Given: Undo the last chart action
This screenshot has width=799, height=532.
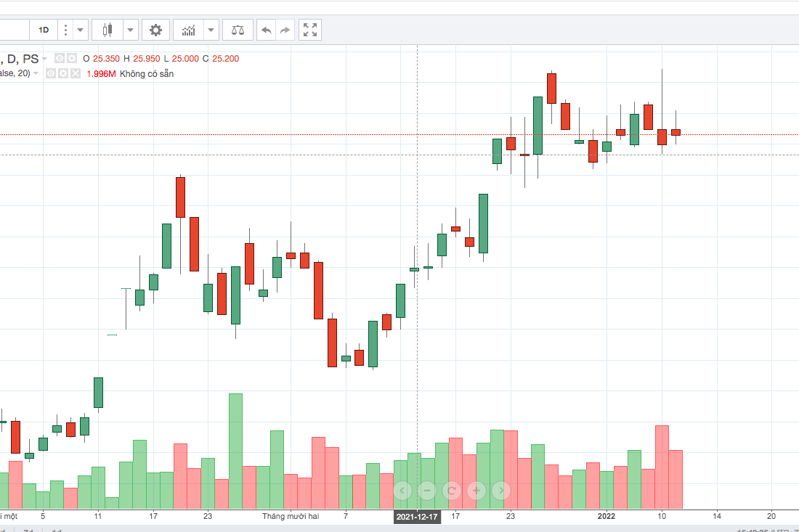Looking at the screenshot, I should click(267, 30).
